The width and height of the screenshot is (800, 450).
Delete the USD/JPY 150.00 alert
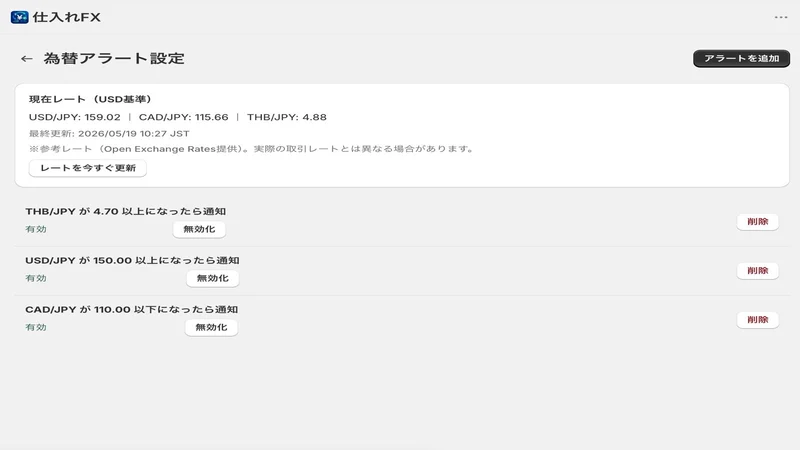coord(757,270)
